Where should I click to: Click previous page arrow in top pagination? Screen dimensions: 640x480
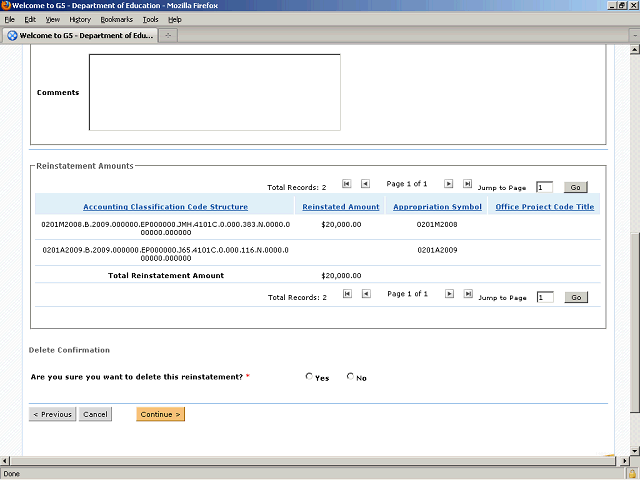pyautogui.click(x=365, y=184)
